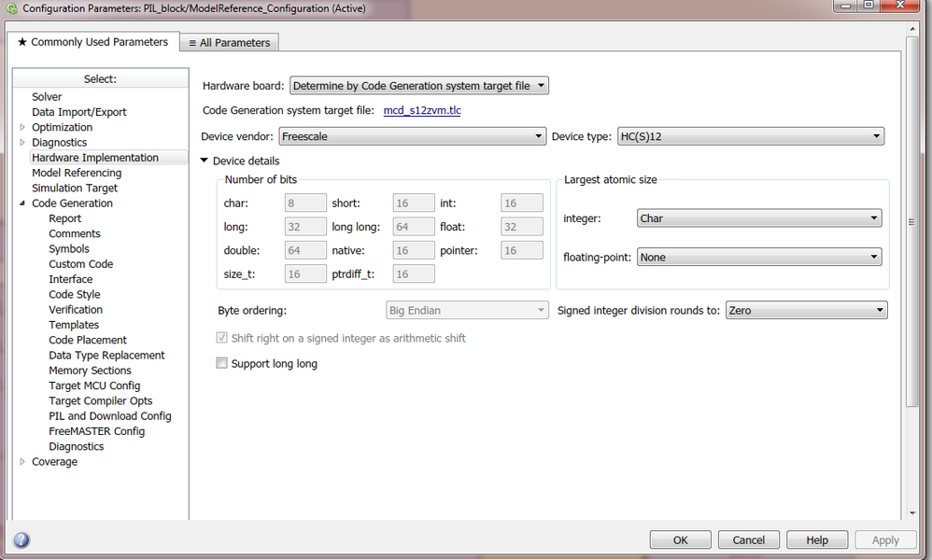Viewport: 932px width, 560px height.
Task: Click the equals icon on All Parameters tab
Action: click(x=193, y=42)
